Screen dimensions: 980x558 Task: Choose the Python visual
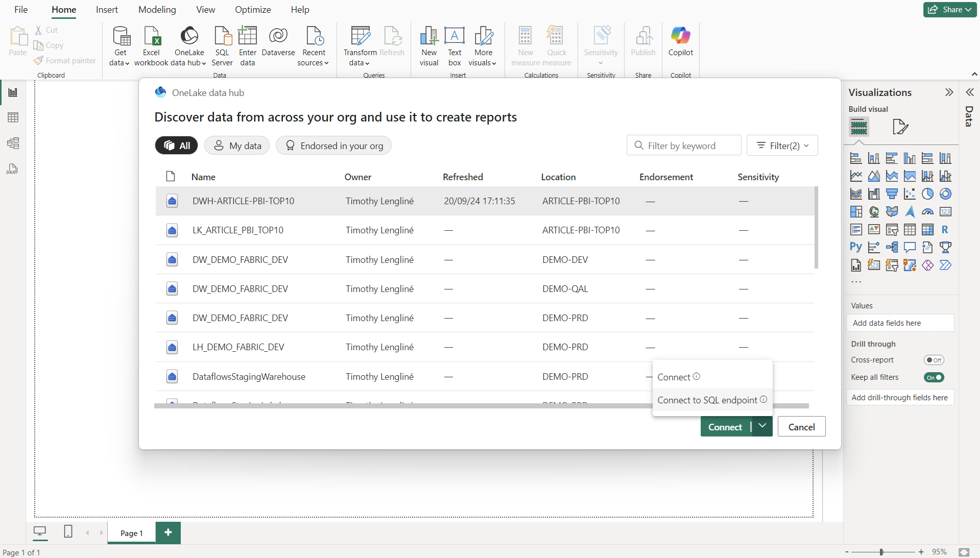(x=856, y=248)
